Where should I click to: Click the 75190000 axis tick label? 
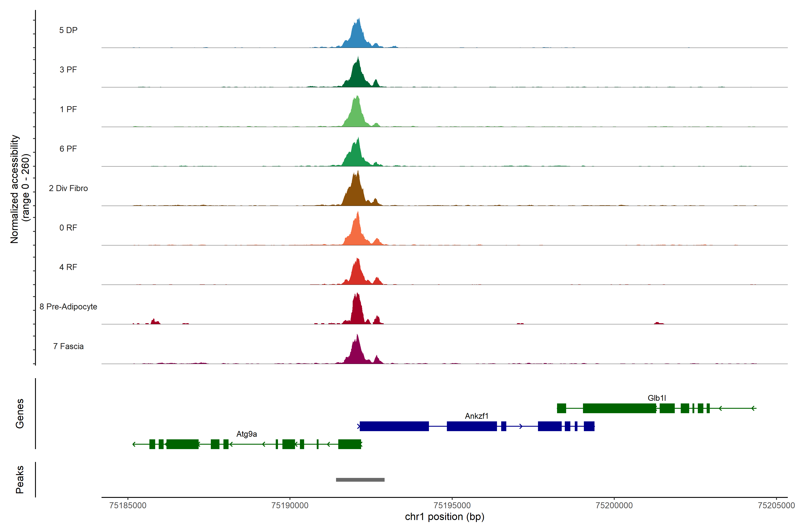[290, 506]
